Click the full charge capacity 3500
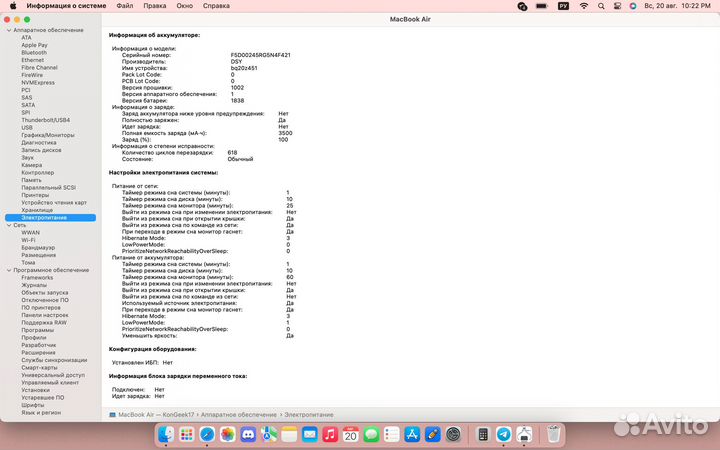 [285, 133]
